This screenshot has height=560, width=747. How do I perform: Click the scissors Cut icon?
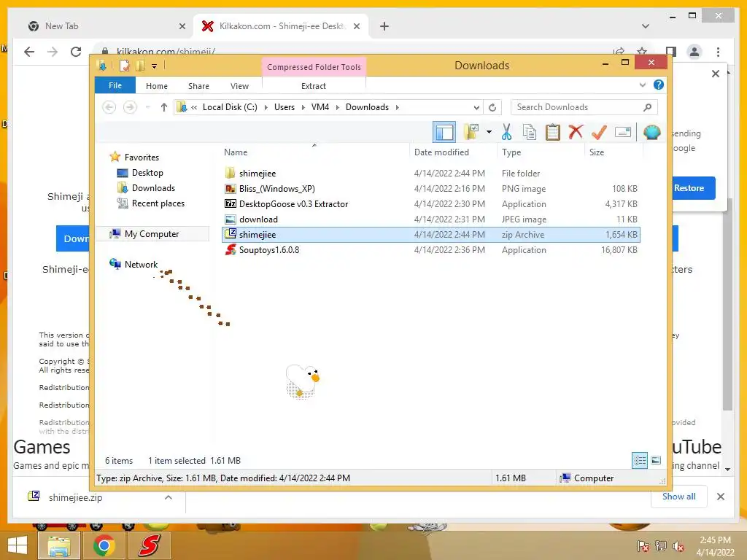506,132
